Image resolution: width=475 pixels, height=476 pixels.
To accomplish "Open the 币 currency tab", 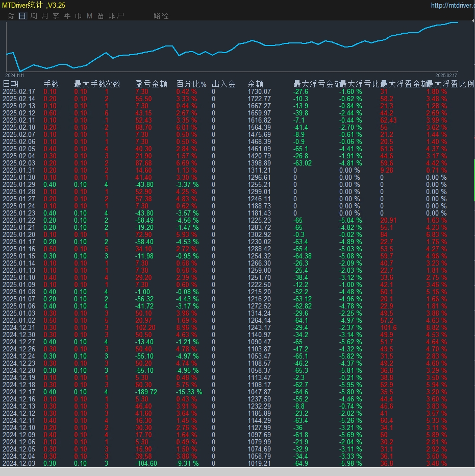I will coord(78,16).
